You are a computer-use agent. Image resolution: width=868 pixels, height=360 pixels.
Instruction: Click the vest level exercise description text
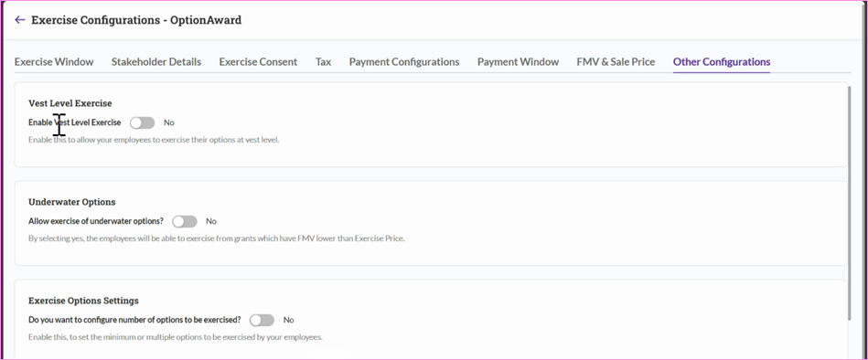(x=154, y=140)
